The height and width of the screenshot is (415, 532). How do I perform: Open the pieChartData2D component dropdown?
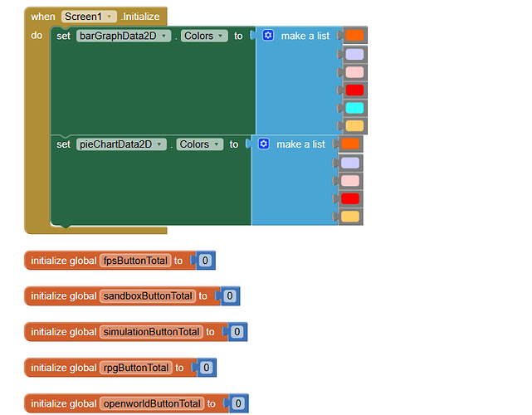click(121, 144)
